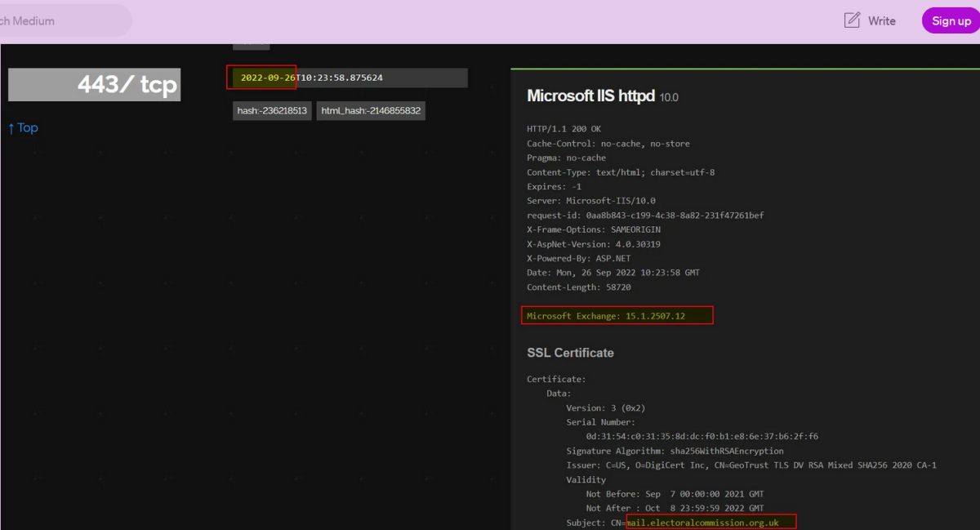Select the Expires: -1 line
This screenshot has height=530, width=980.
click(x=555, y=186)
